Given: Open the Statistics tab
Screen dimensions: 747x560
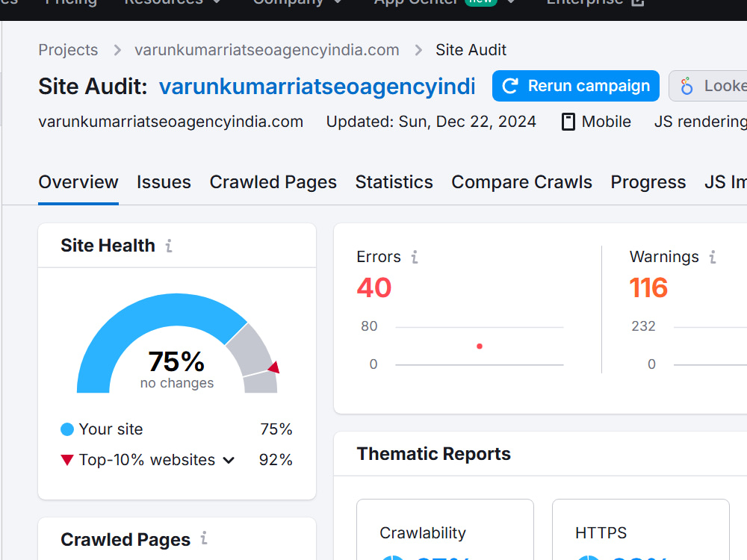Looking at the screenshot, I should 394,182.
